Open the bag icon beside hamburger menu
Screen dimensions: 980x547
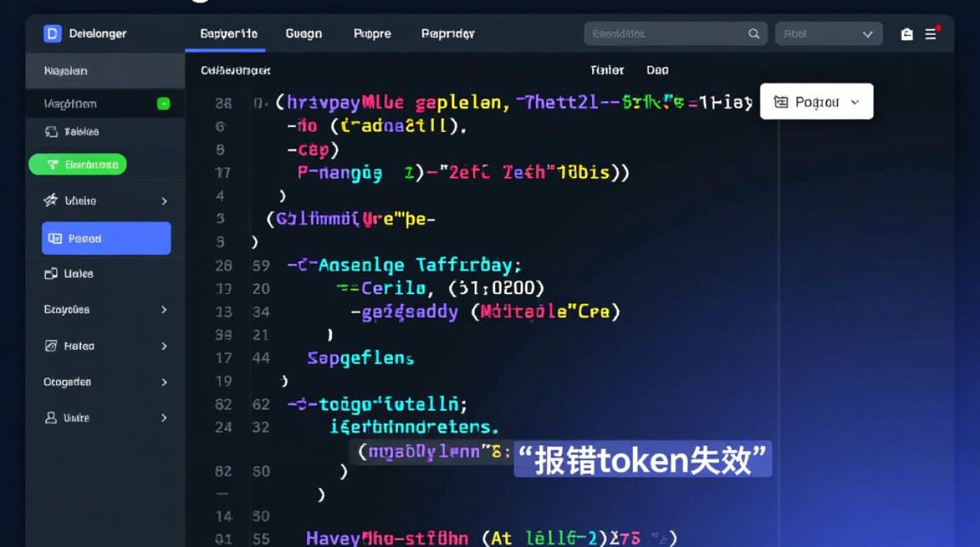(907, 34)
